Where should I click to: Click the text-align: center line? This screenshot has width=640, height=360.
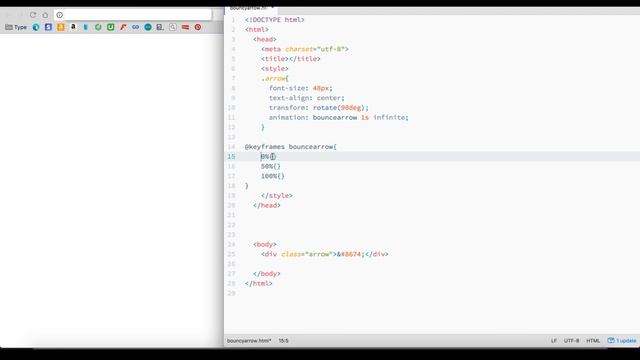pyautogui.click(x=307, y=98)
